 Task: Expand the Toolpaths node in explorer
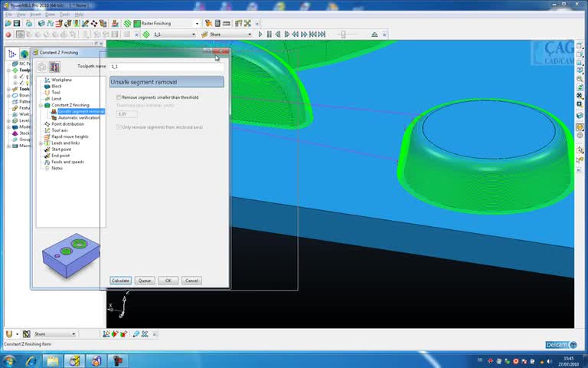(x=8, y=71)
